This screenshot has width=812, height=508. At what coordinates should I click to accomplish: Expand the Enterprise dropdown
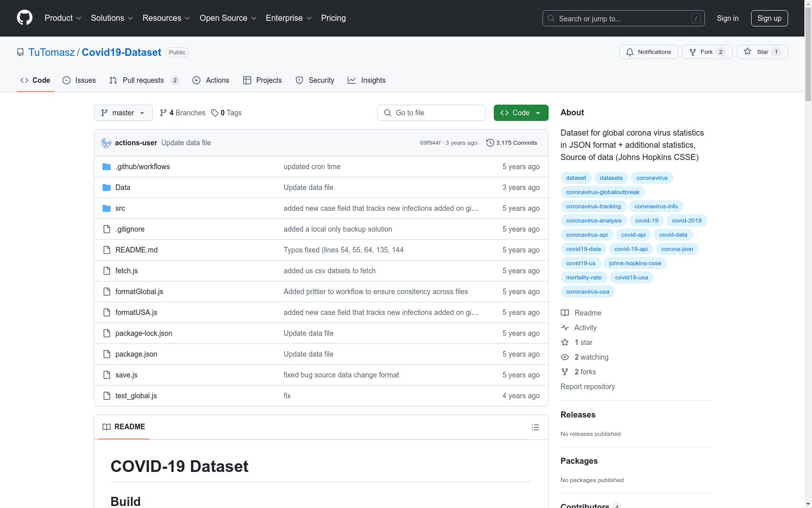289,18
